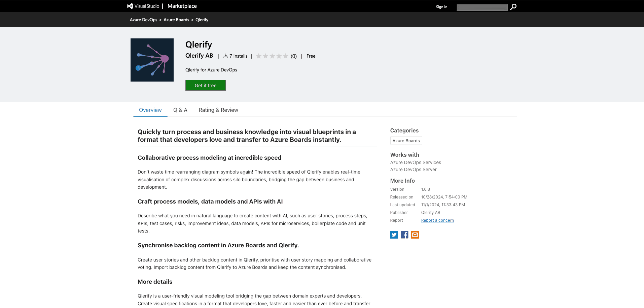
Task: Click inside the marketplace search field
Action: tap(482, 7)
